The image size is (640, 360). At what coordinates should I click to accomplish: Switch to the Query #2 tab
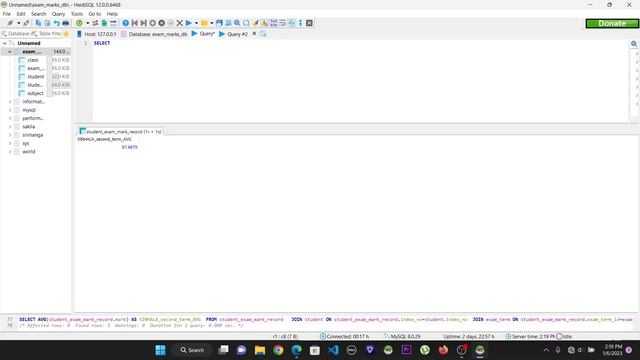tap(233, 34)
